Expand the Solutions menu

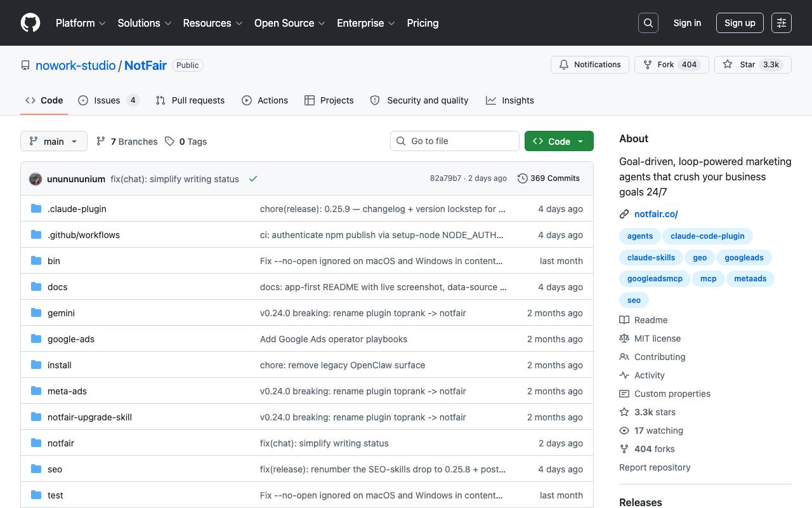tap(145, 23)
